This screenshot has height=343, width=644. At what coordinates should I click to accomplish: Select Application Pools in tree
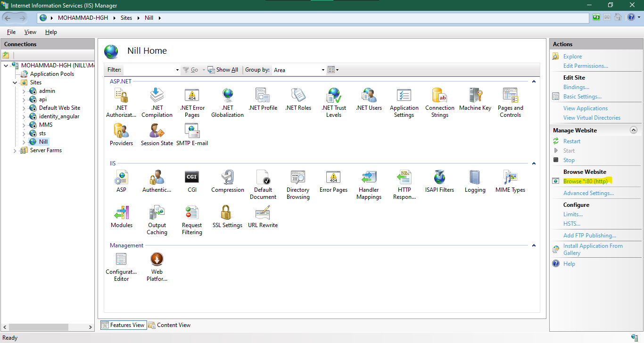tap(52, 74)
